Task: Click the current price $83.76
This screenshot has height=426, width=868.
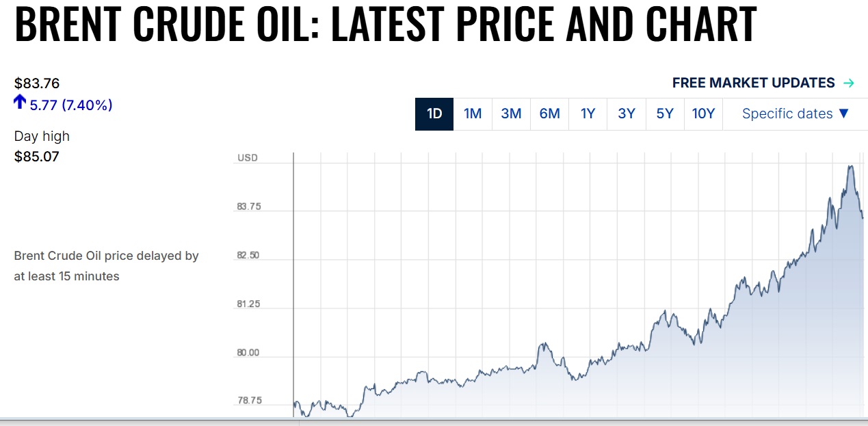Action: 37,83
